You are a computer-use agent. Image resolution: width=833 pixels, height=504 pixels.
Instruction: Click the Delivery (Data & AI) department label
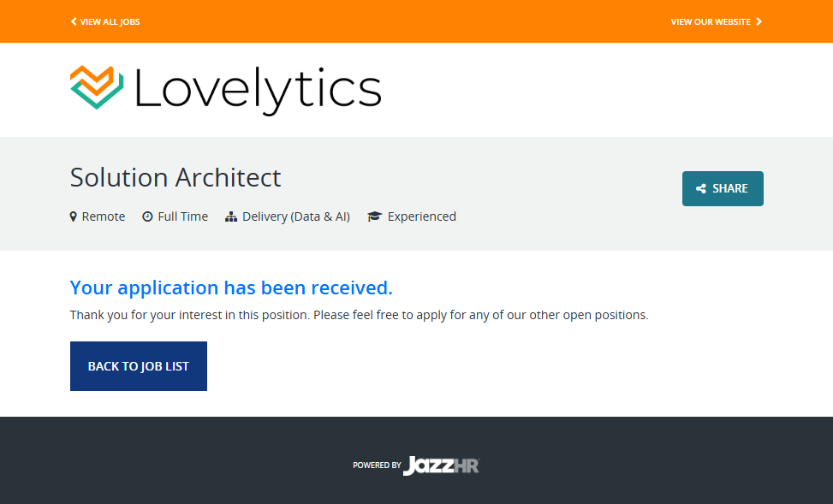coord(296,216)
